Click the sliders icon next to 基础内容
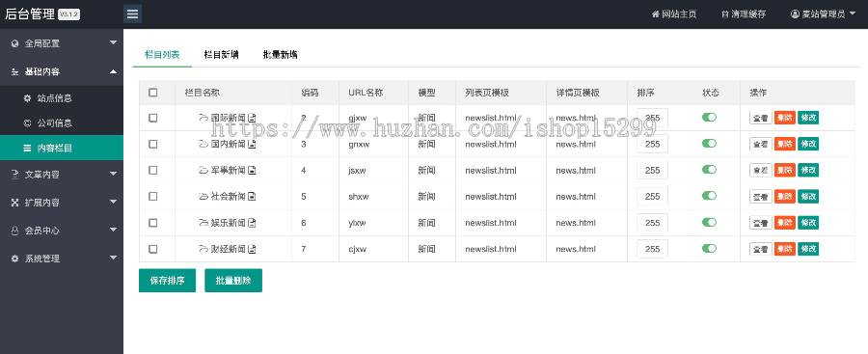868x354 pixels. (x=14, y=71)
